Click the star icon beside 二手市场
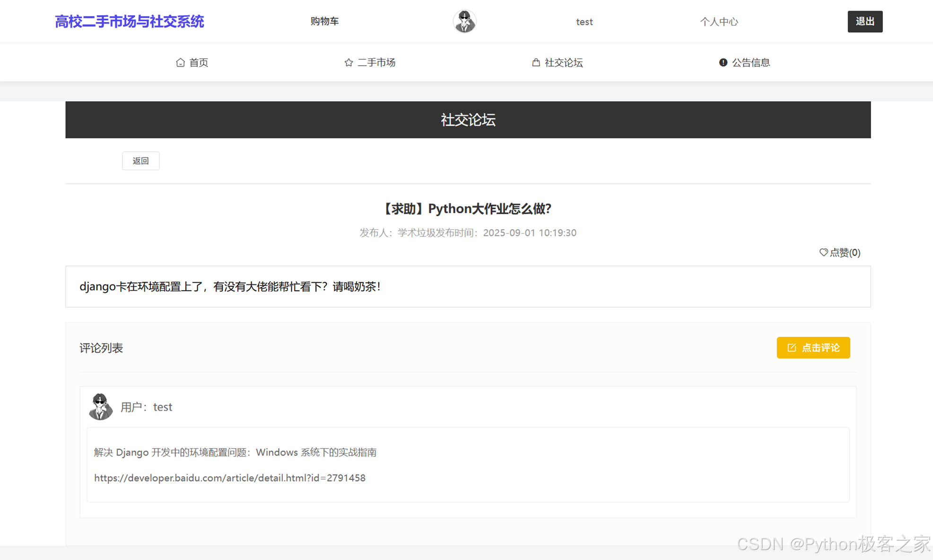Screen dimensions: 933x560 [x=349, y=62]
